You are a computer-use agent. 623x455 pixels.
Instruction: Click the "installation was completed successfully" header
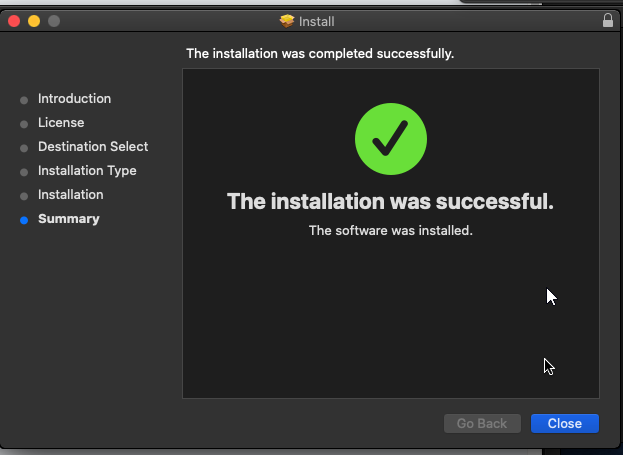pos(320,53)
